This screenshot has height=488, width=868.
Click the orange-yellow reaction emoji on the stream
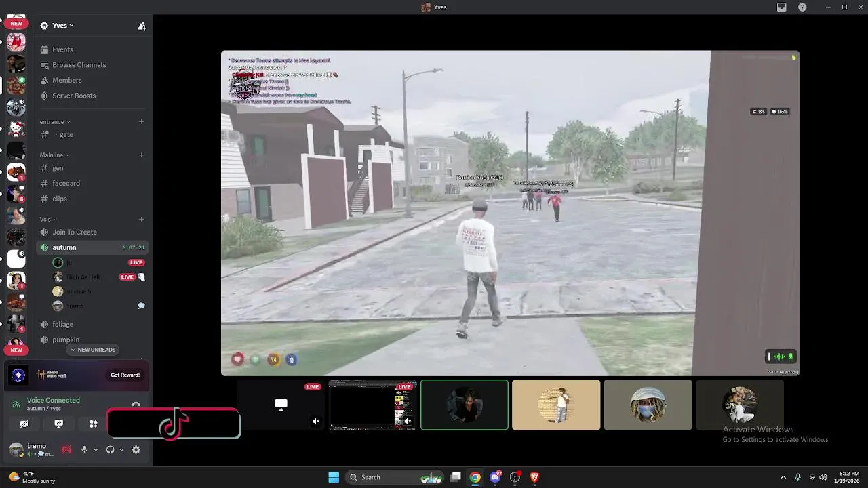point(273,360)
